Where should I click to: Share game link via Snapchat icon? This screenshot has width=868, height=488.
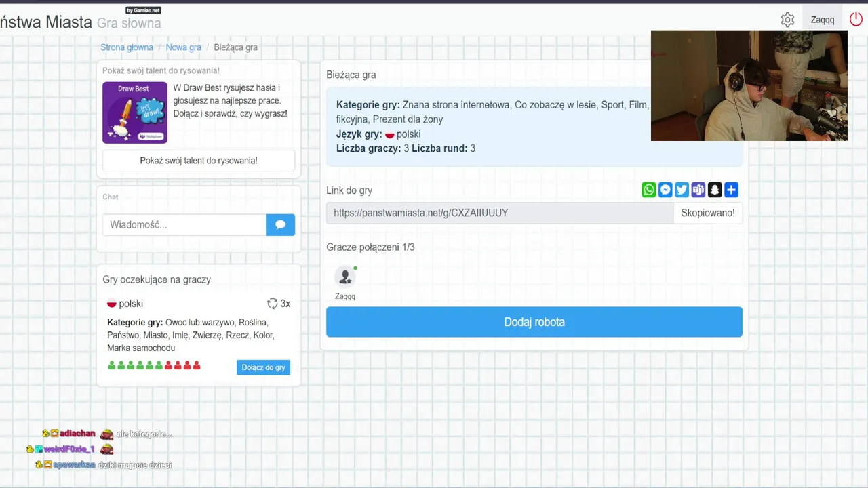point(715,190)
